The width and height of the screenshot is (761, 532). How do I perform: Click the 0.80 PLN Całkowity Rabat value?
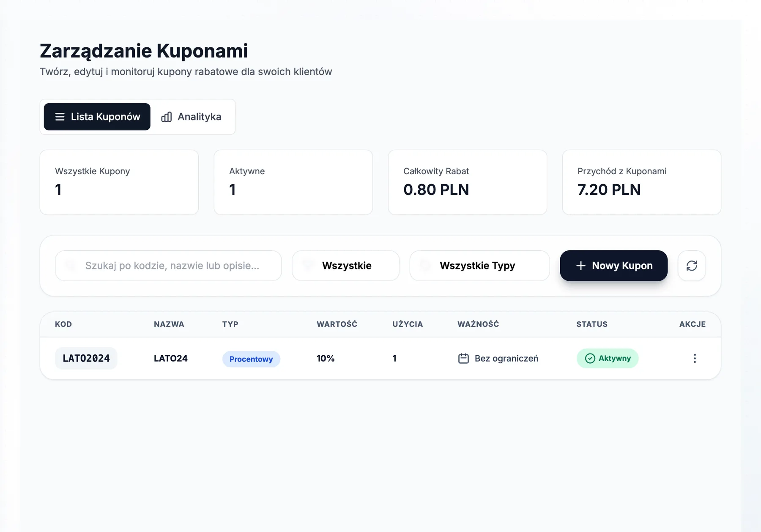436,190
